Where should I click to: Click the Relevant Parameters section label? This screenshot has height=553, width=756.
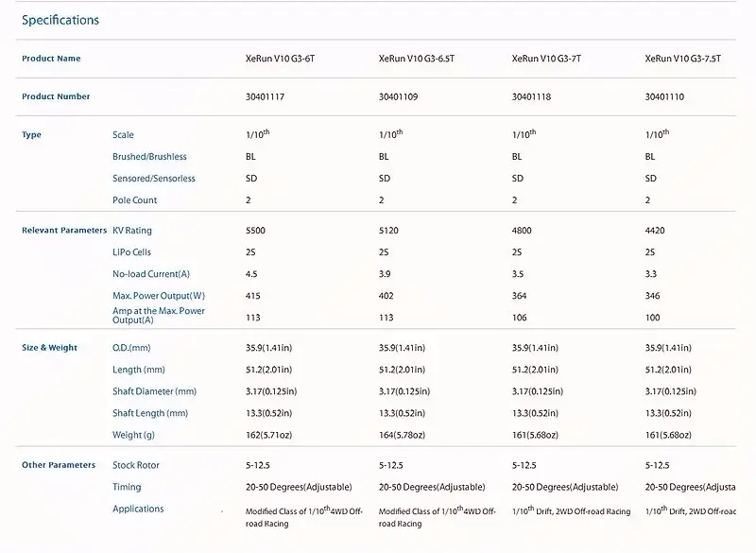point(64,231)
